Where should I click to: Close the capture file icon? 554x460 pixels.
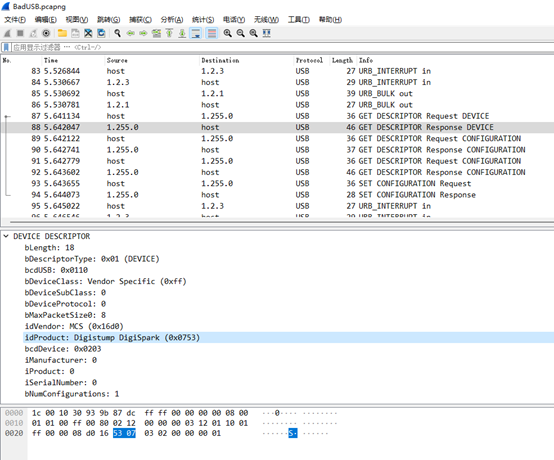pos(88,33)
